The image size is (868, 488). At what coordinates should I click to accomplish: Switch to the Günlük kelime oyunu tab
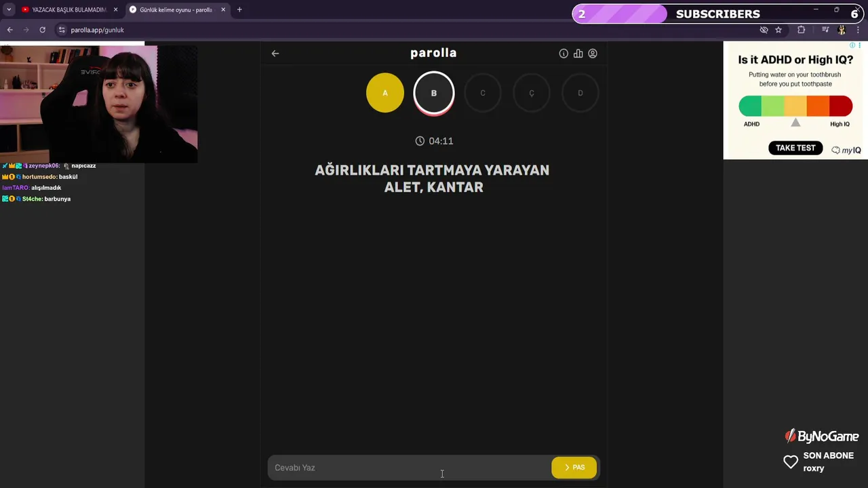(x=176, y=9)
